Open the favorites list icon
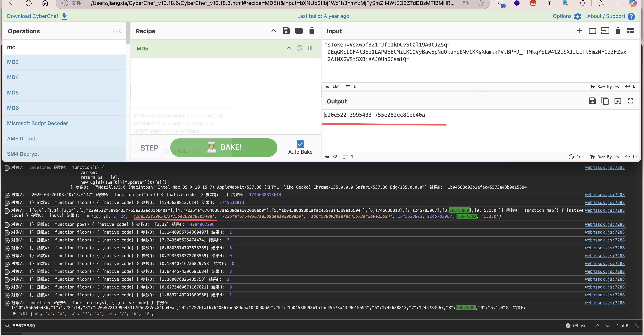 [601, 3]
